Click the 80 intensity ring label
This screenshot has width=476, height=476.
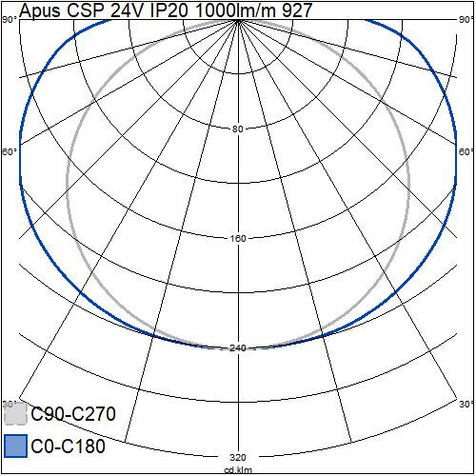pos(238,129)
